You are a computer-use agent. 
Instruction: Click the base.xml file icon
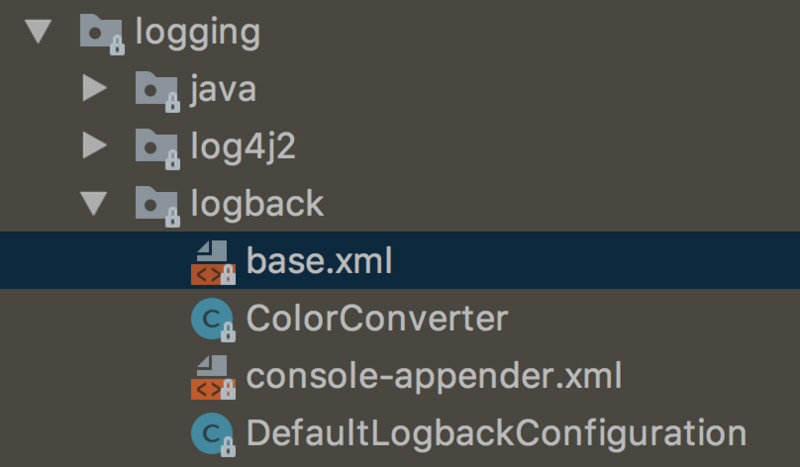coord(212,261)
